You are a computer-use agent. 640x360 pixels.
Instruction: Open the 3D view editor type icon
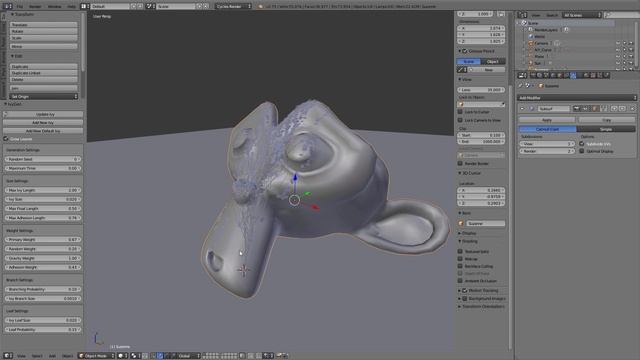pyautogui.click(x=7, y=356)
